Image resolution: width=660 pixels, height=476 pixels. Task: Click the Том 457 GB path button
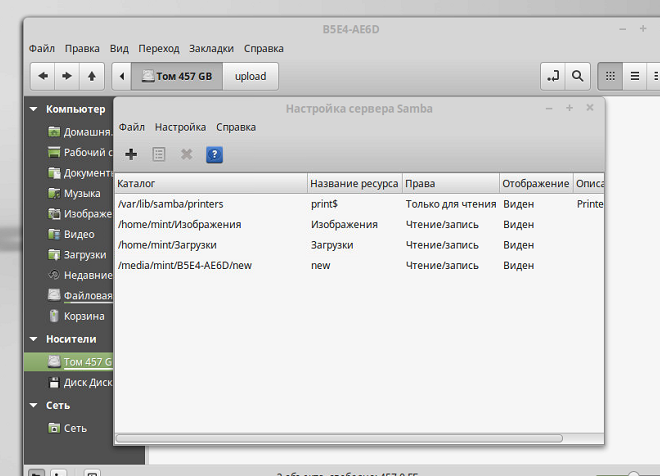point(176,76)
